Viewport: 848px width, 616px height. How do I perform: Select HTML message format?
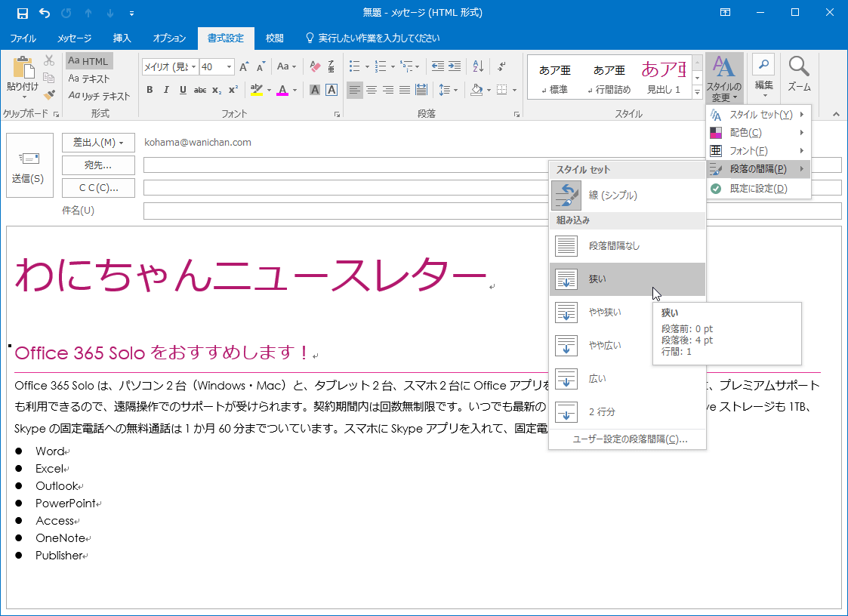pyautogui.click(x=89, y=61)
